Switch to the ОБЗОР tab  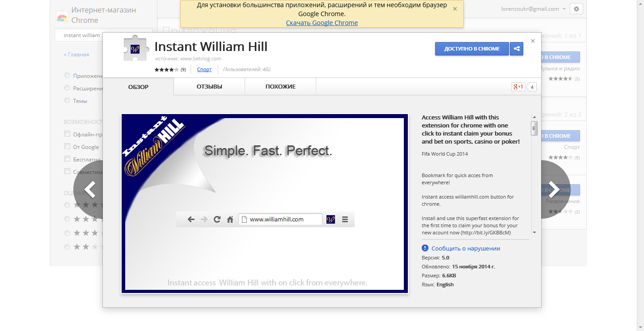(x=138, y=86)
